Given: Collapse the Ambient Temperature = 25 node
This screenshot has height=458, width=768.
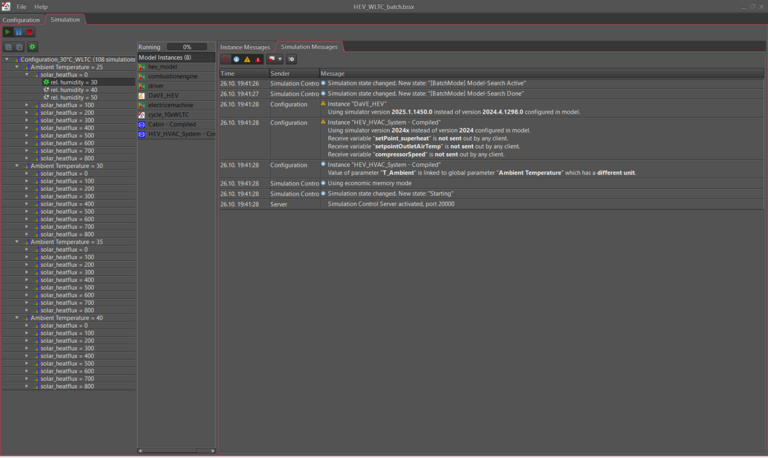Looking at the screenshot, I should [x=17, y=67].
